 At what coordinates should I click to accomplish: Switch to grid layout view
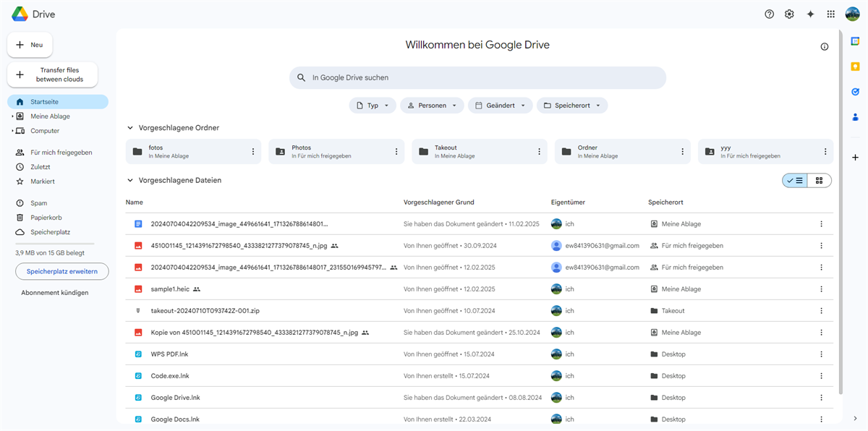tap(820, 181)
